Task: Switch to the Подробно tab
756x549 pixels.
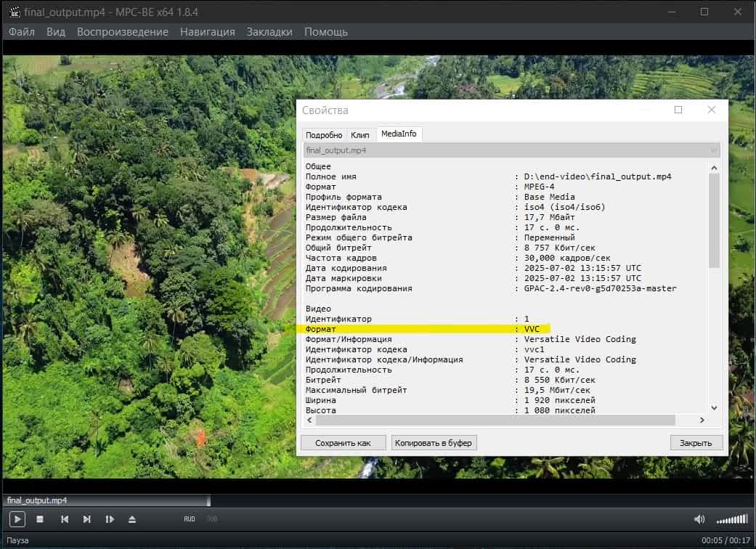Action: [x=324, y=135]
